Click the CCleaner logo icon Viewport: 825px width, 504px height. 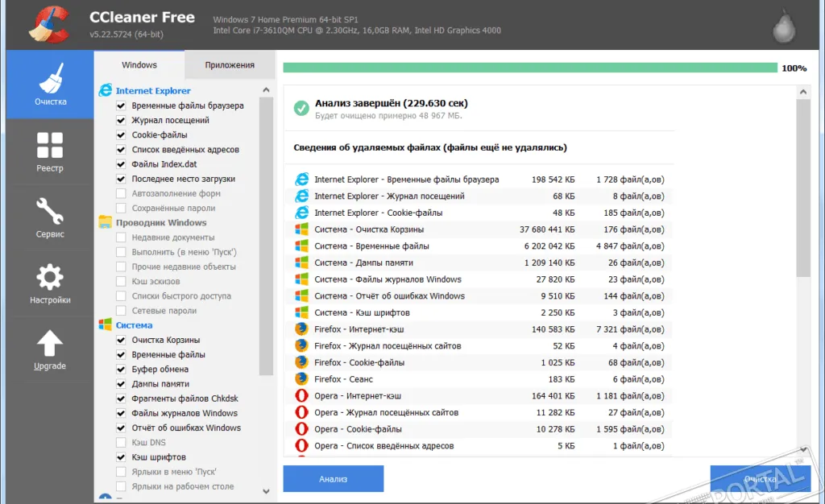(x=49, y=24)
